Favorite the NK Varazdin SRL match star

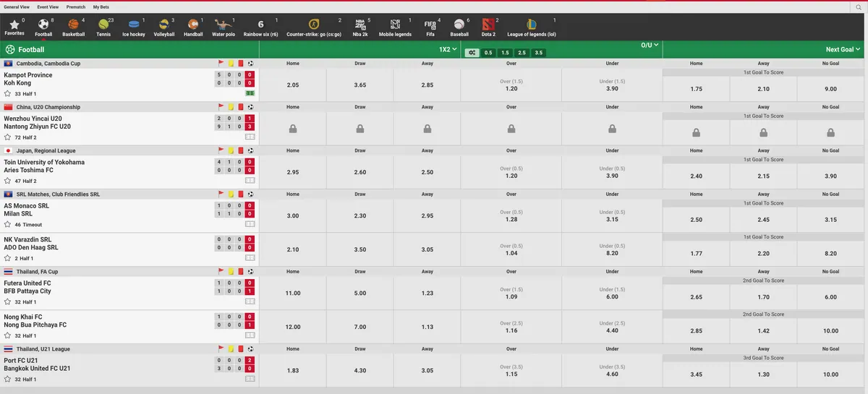click(x=8, y=258)
